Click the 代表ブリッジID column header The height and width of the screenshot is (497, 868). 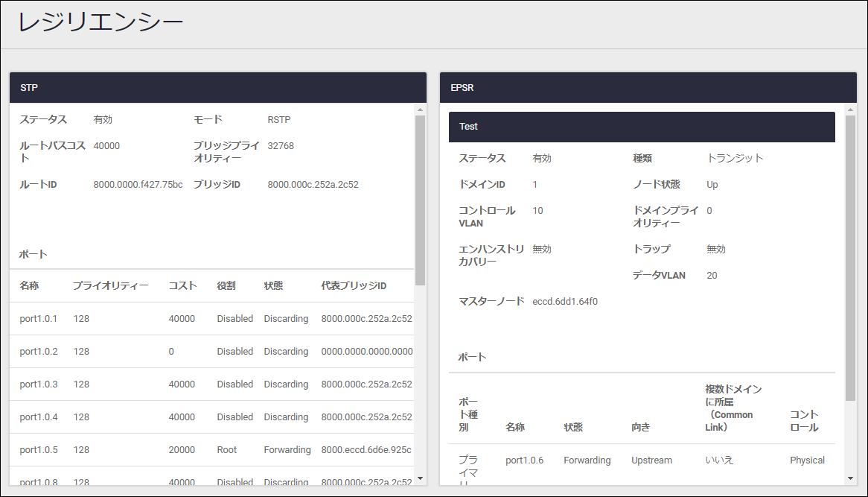[x=354, y=286]
